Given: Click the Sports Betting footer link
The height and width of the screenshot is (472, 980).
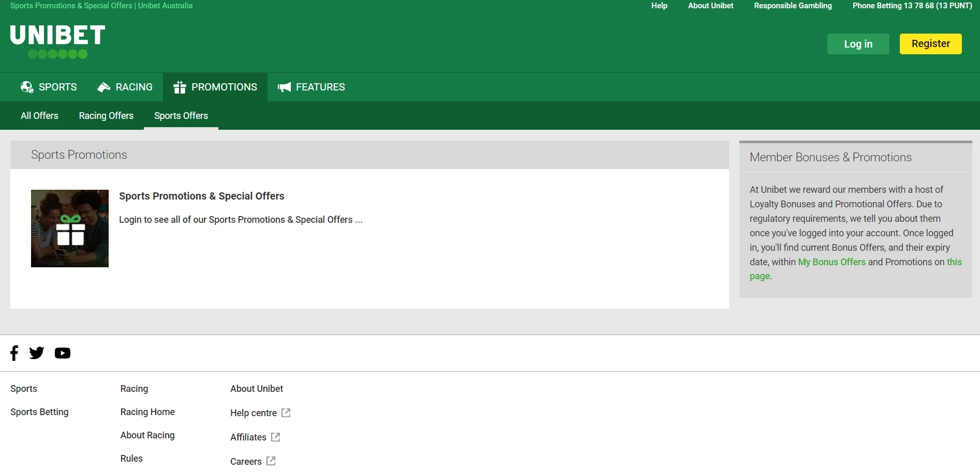Looking at the screenshot, I should coord(39,412).
